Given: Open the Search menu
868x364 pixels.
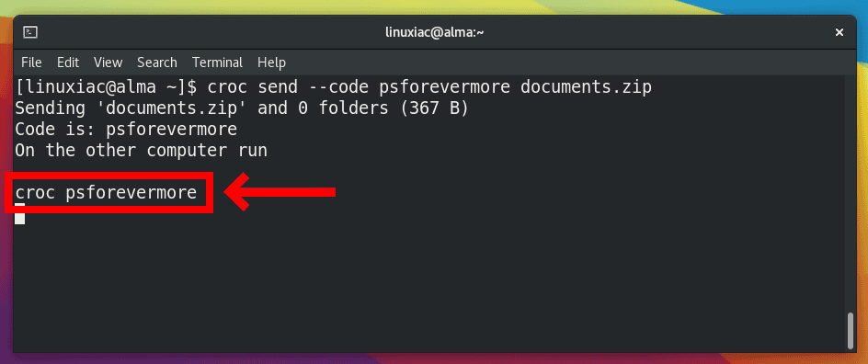Looking at the screenshot, I should [157, 63].
